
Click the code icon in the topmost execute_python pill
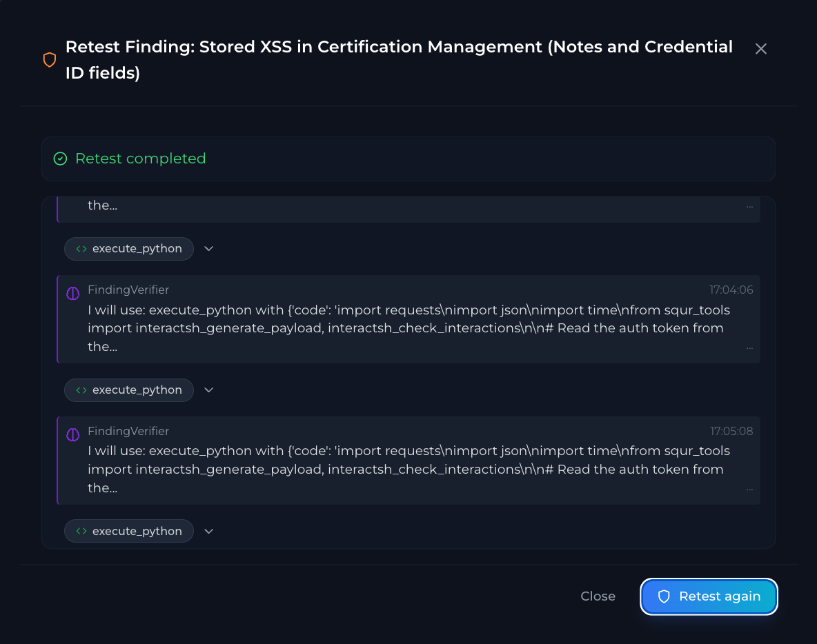click(x=81, y=249)
